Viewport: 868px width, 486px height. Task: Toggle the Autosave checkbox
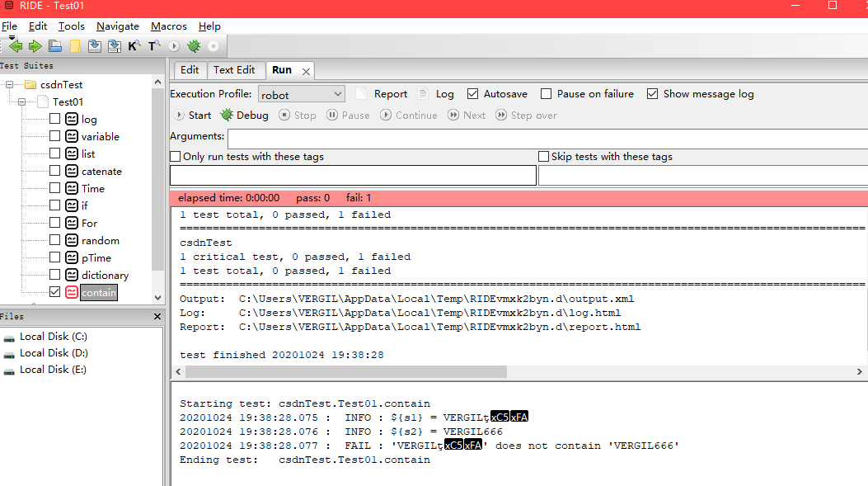coord(472,94)
